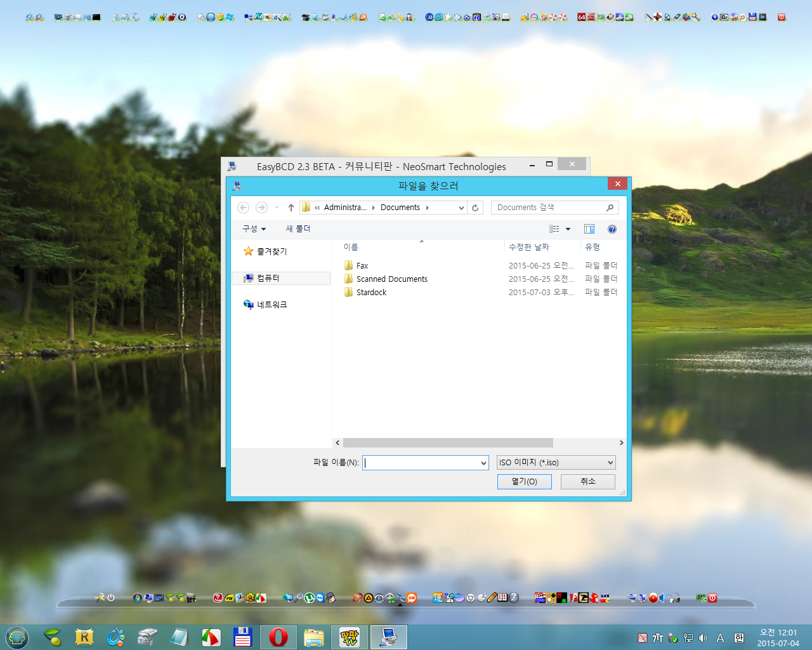
Task: Click the horizontal scrollbar thumb
Action: [x=448, y=443]
